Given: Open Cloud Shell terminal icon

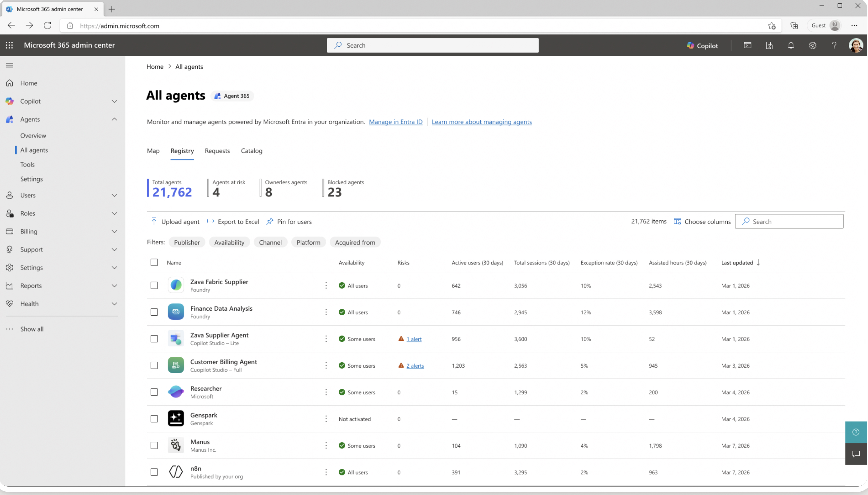Looking at the screenshot, I should point(747,45).
